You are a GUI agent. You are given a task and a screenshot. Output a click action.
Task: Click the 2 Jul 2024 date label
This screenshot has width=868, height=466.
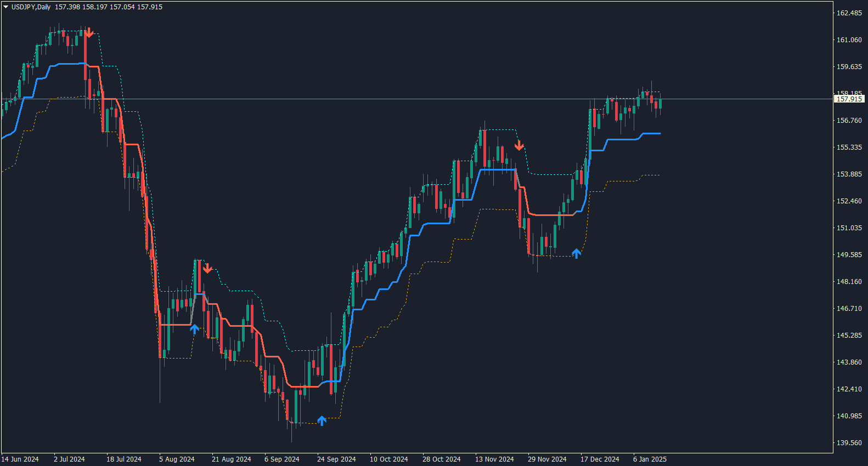pyautogui.click(x=69, y=459)
